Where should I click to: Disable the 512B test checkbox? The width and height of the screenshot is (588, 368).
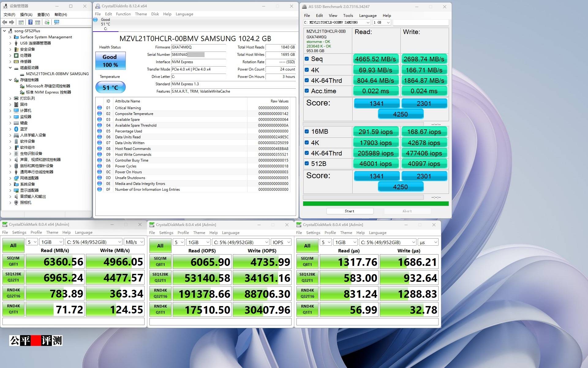coord(307,163)
